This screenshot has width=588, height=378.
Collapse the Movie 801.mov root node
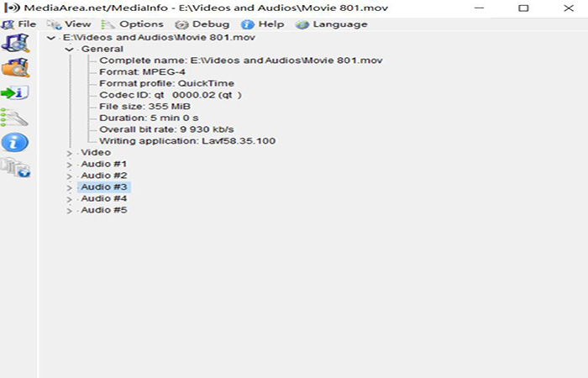[x=51, y=38]
